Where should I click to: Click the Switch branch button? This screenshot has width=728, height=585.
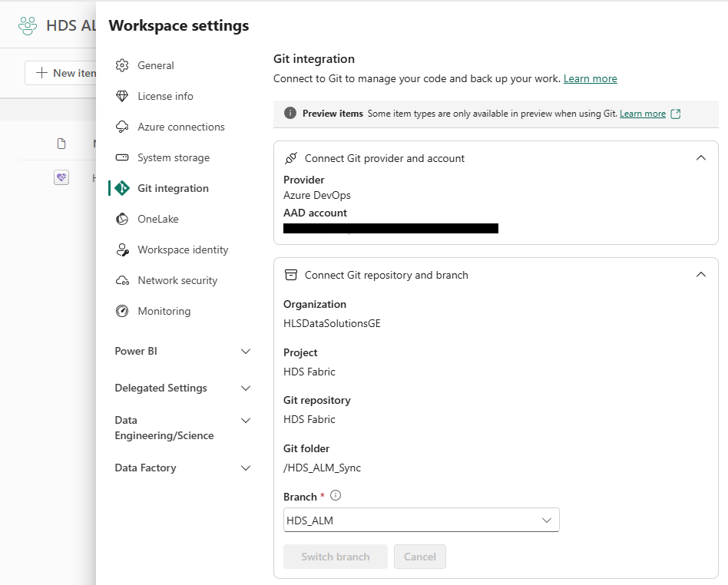tap(336, 557)
